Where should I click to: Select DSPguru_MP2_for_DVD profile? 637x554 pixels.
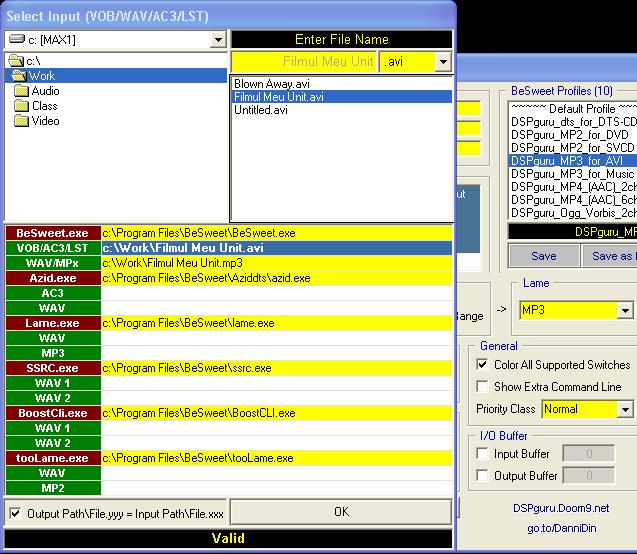(x=570, y=134)
